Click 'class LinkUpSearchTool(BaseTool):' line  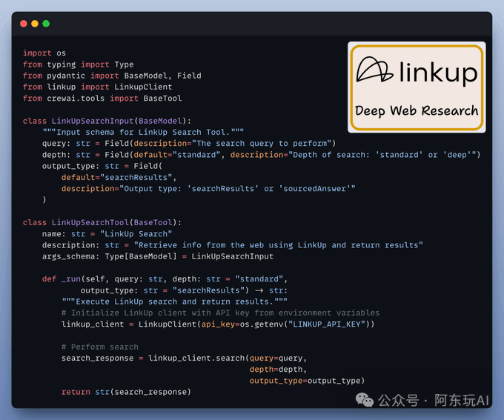[102, 222]
